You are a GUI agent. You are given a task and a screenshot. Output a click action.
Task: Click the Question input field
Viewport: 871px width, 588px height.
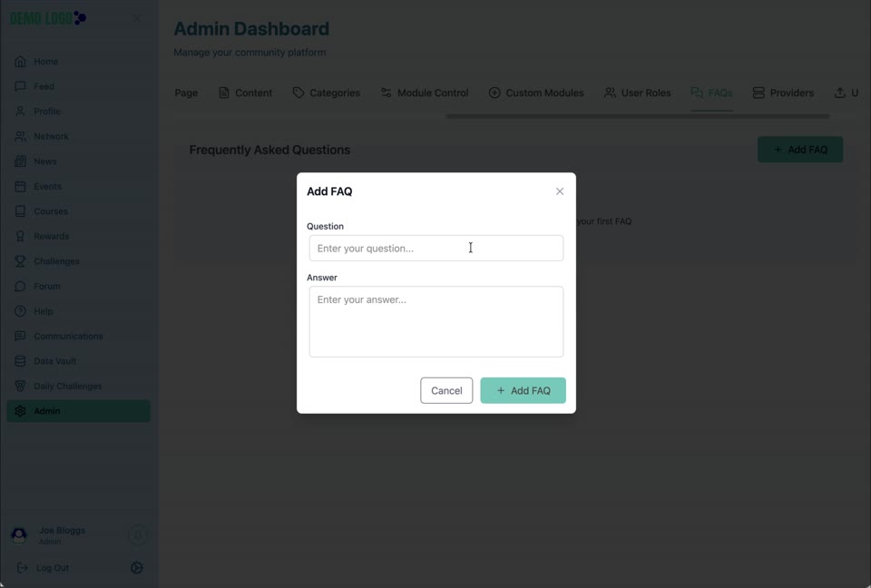click(x=436, y=248)
